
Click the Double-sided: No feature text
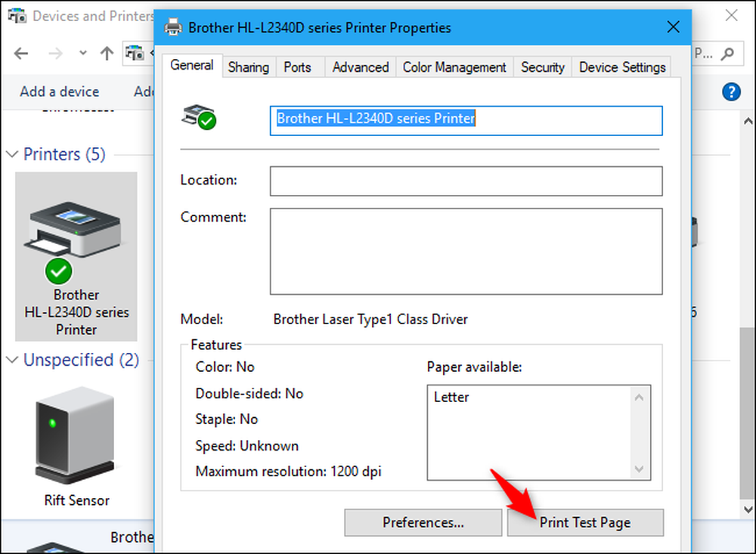click(249, 394)
